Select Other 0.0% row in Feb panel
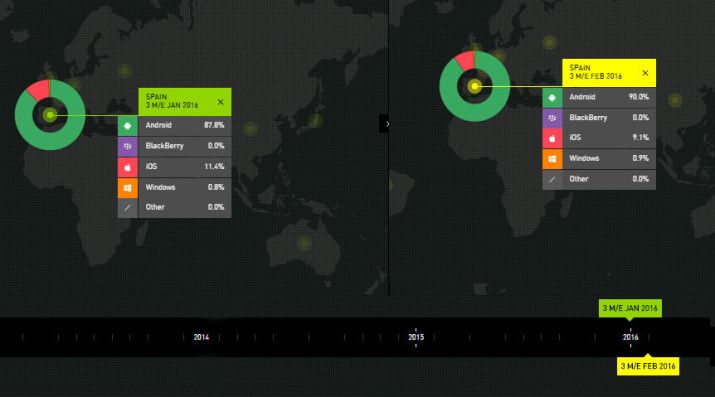Image resolution: width=715 pixels, height=397 pixels. click(x=599, y=180)
